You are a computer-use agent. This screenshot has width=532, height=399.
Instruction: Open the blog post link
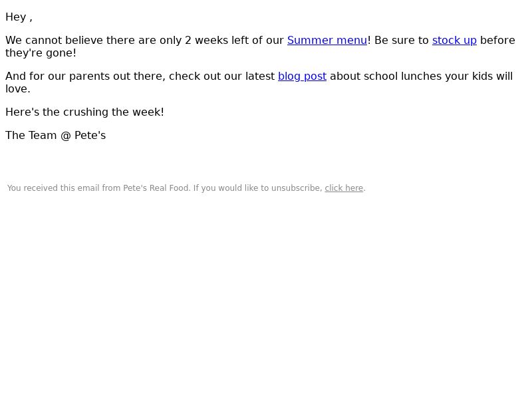click(x=302, y=76)
